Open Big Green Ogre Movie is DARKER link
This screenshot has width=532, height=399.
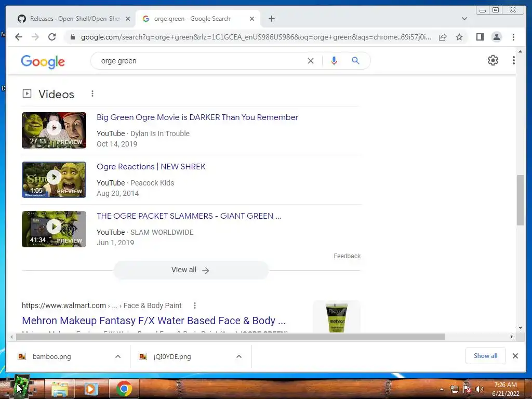coord(197,117)
